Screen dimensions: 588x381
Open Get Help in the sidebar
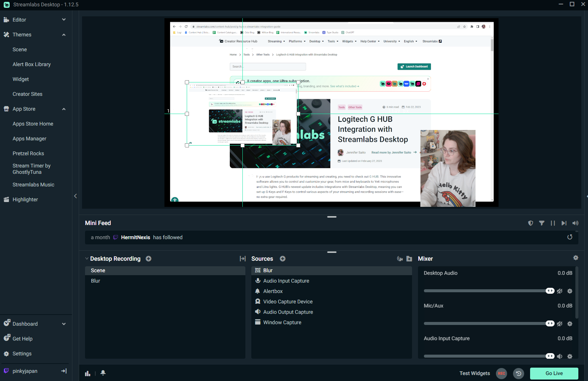22,339
